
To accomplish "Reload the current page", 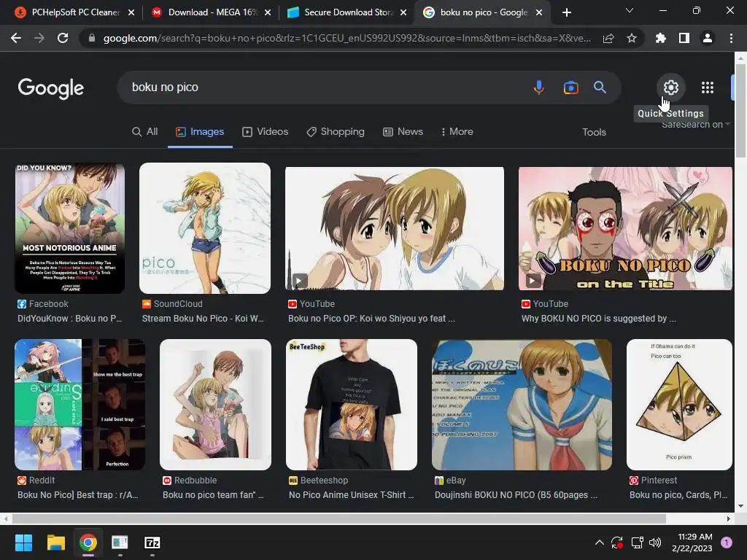I will point(63,38).
